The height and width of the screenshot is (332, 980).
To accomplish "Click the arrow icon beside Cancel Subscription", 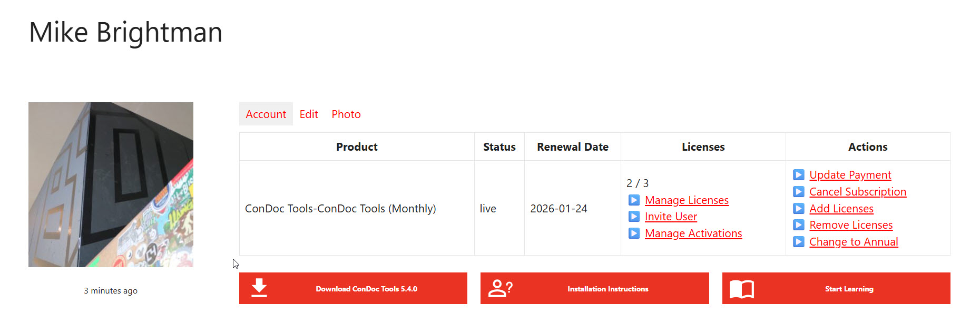I will point(799,191).
